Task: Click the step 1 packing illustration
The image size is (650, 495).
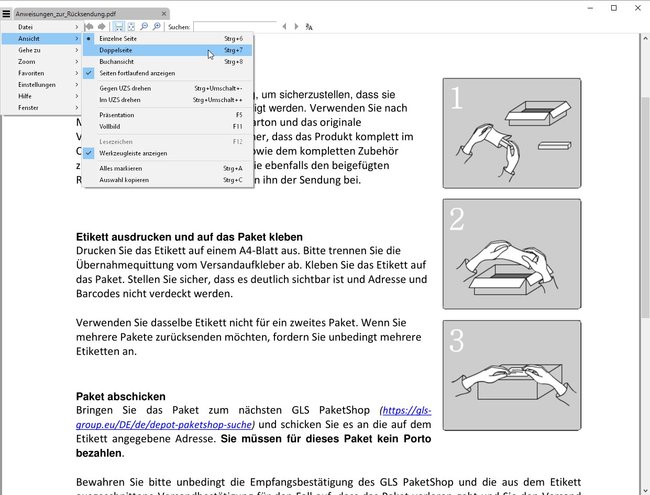Action: 512,133
